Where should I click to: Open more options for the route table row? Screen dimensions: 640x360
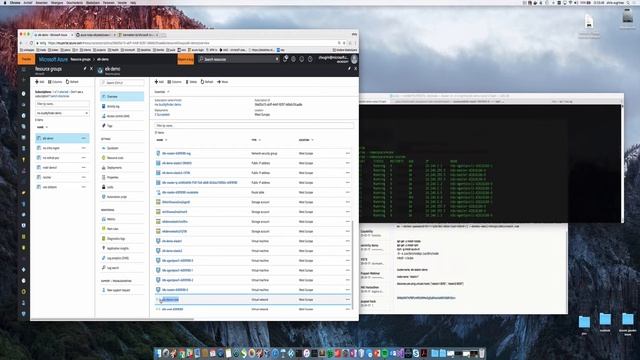point(348,192)
